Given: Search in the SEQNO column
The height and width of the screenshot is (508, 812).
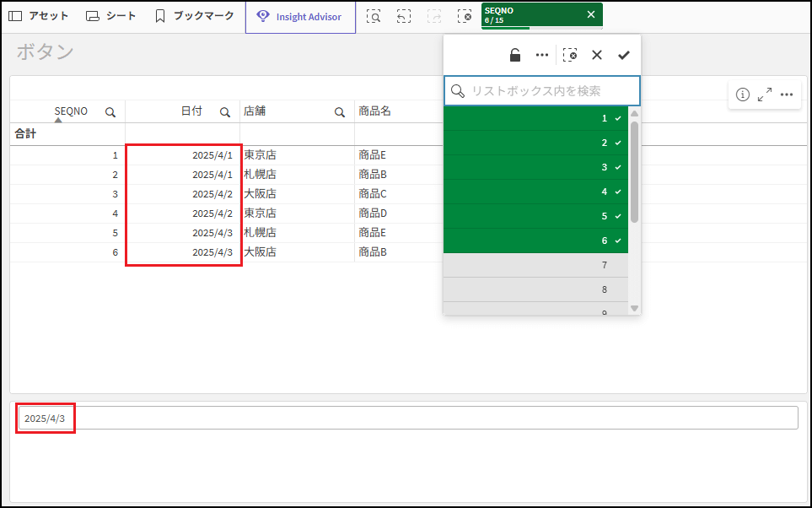Looking at the screenshot, I should [x=110, y=112].
